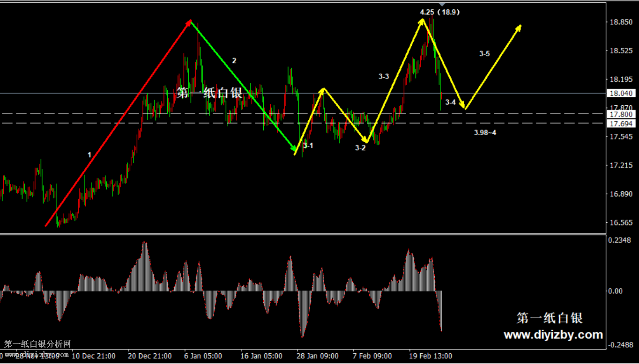Select the '3-4' wave label
This screenshot has height=364, width=639.
point(450,102)
